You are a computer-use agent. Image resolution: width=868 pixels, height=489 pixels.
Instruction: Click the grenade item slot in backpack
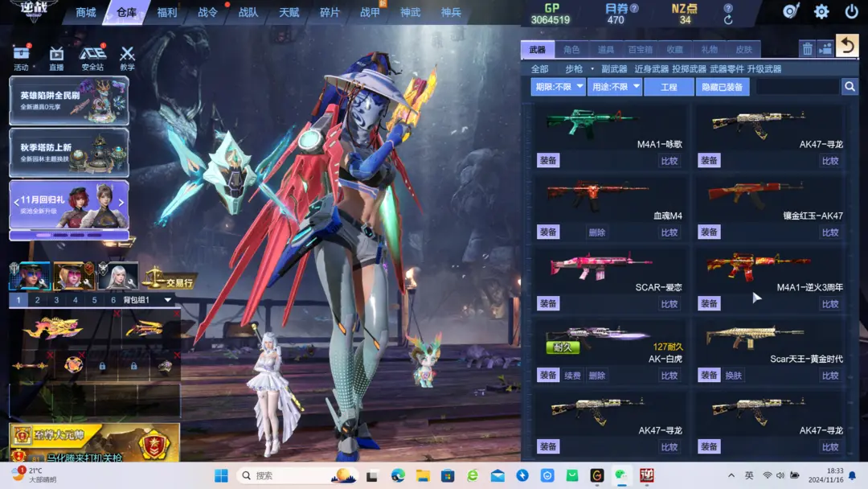coord(73,365)
